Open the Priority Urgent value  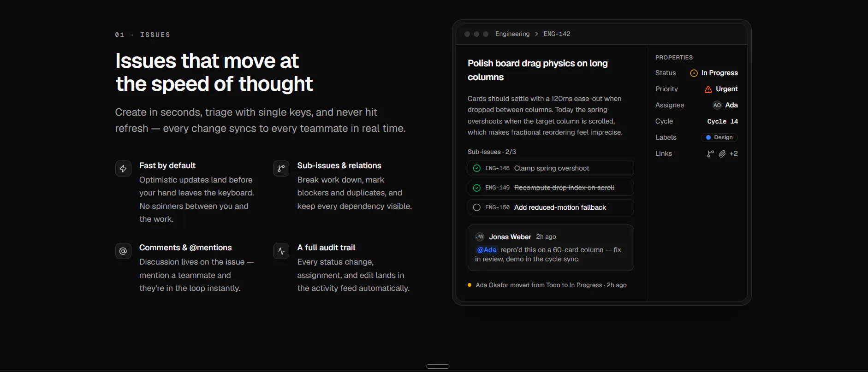point(721,89)
